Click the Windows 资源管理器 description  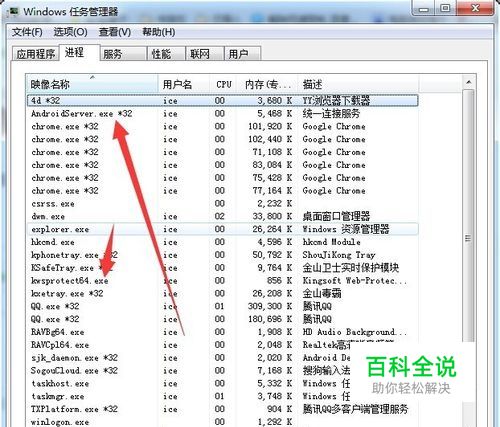(x=346, y=229)
